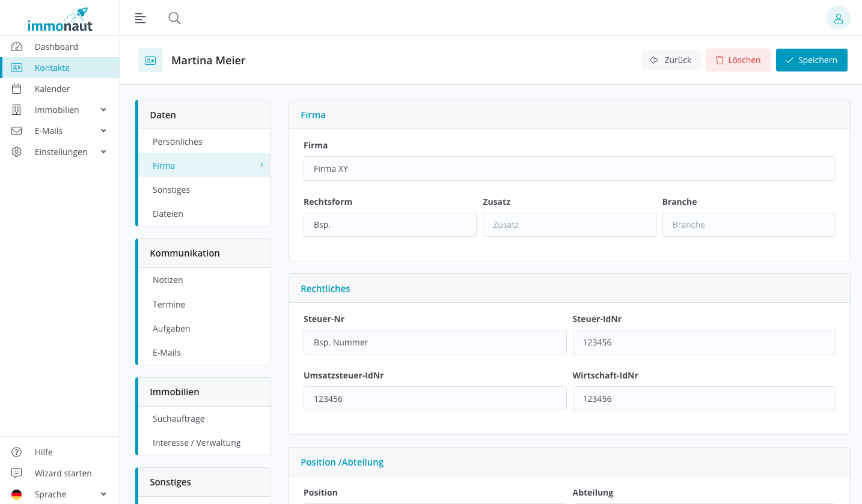862x504 pixels.
Task: Expand the Einstellungen sidebar submenu
Action: point(103,152)
